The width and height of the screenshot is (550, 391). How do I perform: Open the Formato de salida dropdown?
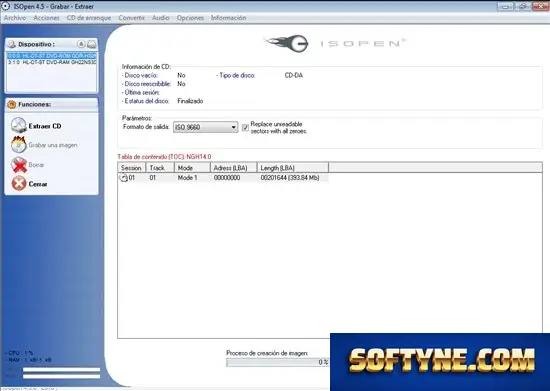(x=206, y=127)
